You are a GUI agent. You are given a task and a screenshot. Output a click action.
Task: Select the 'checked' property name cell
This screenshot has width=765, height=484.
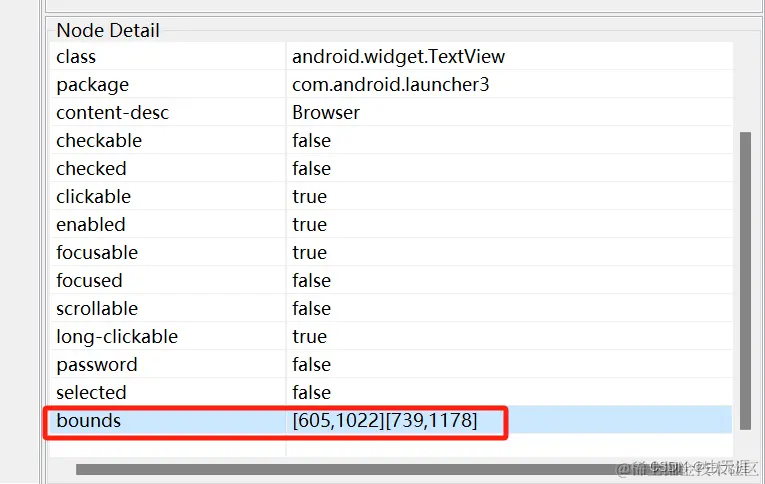pos(168,168)
